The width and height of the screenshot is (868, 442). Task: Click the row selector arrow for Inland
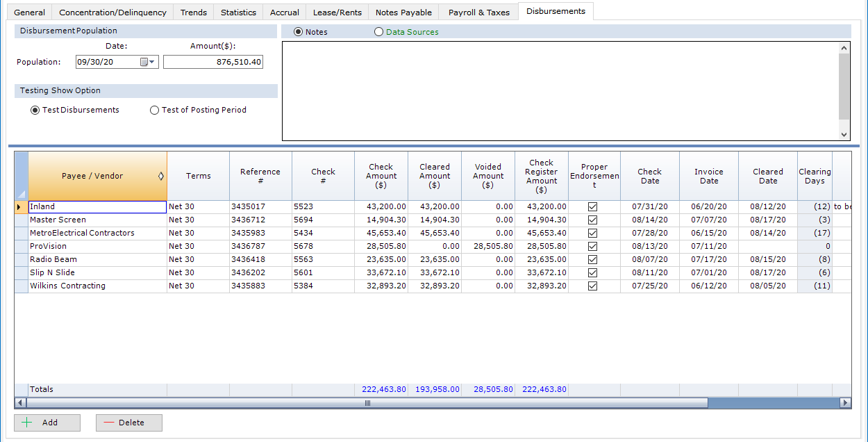coord(19,207)
